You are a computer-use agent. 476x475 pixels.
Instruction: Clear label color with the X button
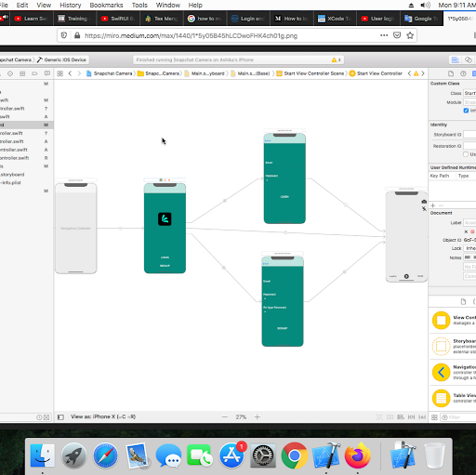click(466, 231)
